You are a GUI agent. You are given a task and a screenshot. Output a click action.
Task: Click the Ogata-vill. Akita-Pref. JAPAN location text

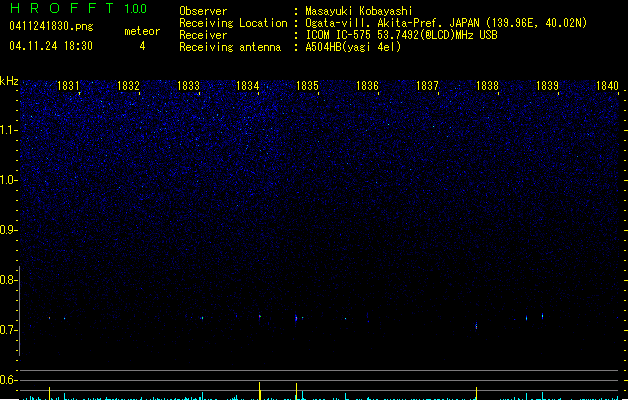[446, 23]
